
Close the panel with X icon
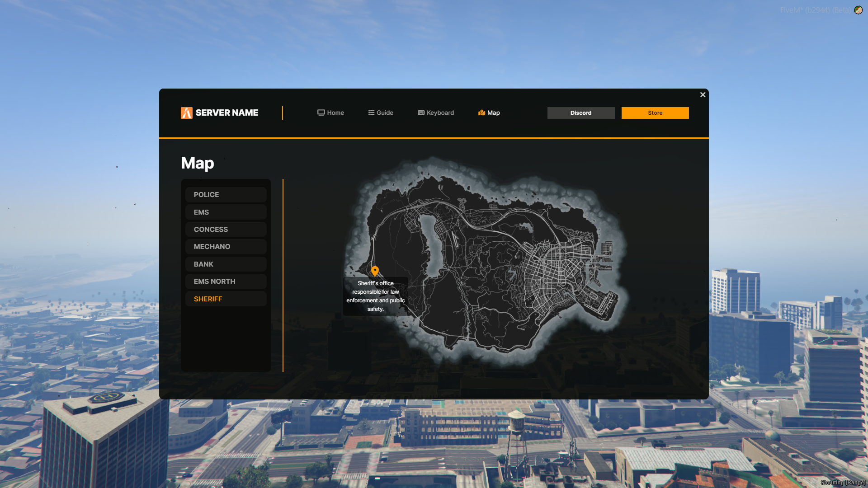pyautogui.click(x=703, y=95)
